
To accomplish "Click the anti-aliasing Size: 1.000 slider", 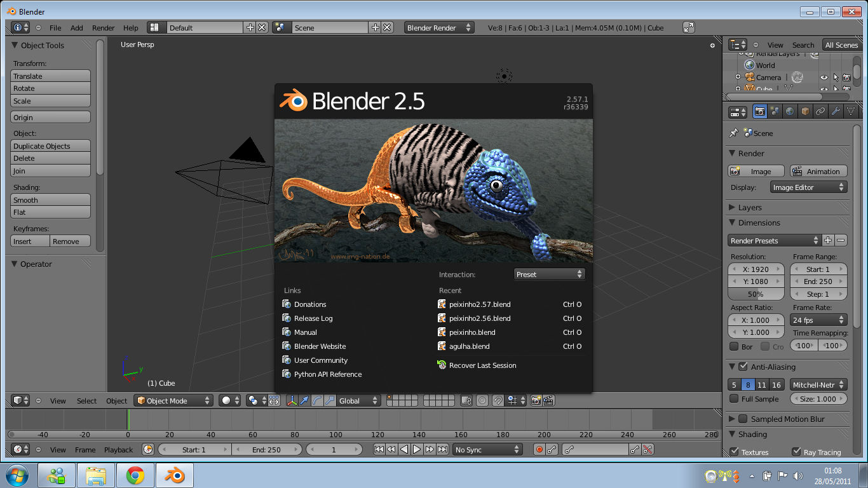I will click(x=818, y=399).
